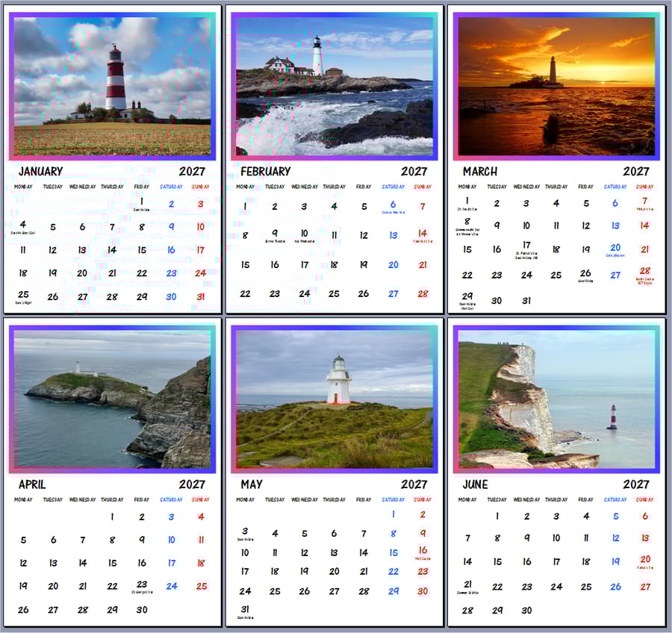This screenshot has width=672, height=633.
Task: Click the white chalk cliffs photo for June
Action: (559, 396)
